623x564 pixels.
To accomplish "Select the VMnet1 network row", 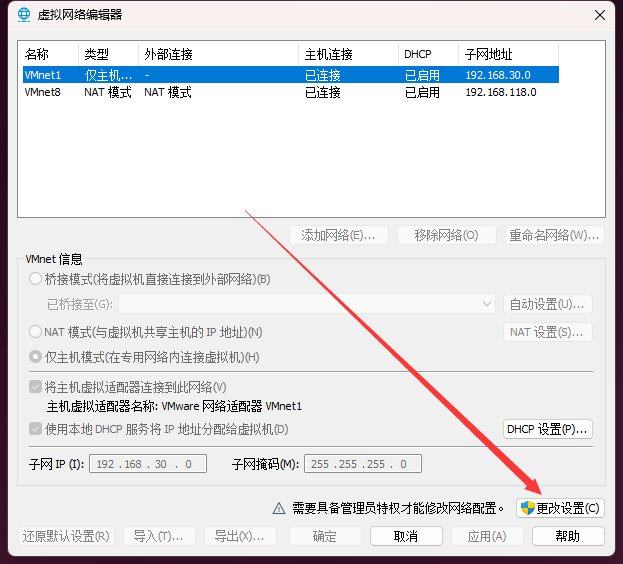I will tap(291, 75).
